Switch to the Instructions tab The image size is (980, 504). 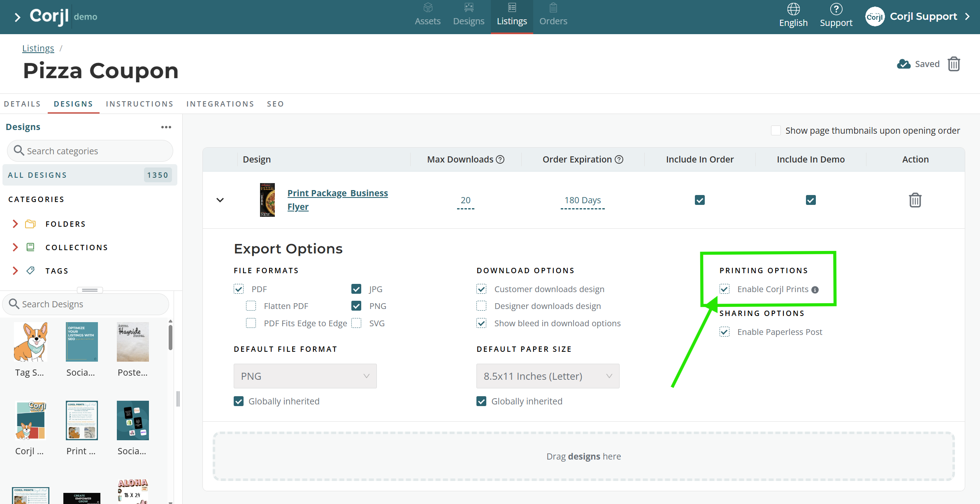[139, 104]
